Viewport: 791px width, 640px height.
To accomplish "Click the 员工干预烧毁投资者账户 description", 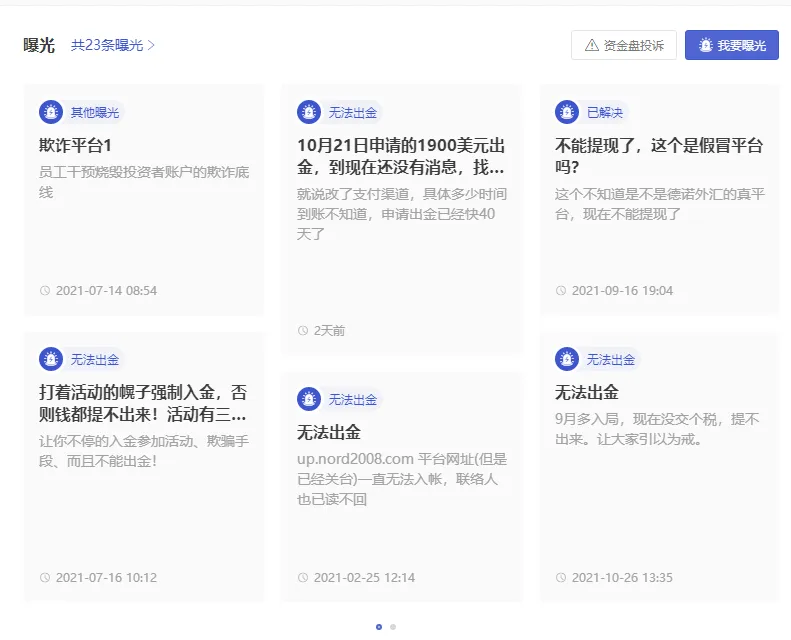I will click(144, 182).
